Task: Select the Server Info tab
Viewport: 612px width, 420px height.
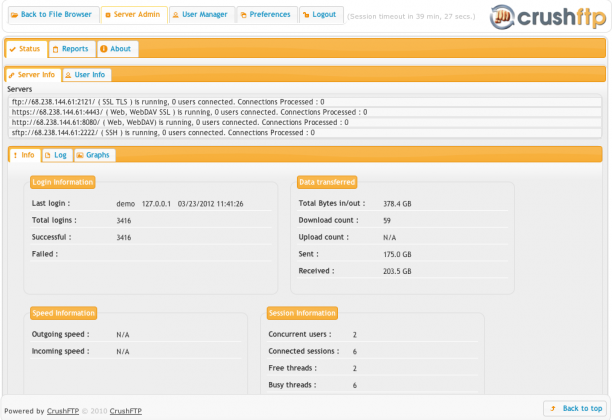Action: [34, 75]
